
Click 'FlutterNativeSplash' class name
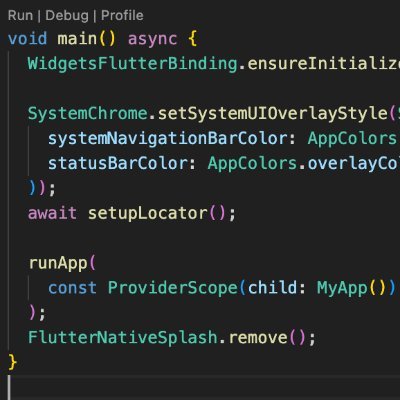click(123, 338)
